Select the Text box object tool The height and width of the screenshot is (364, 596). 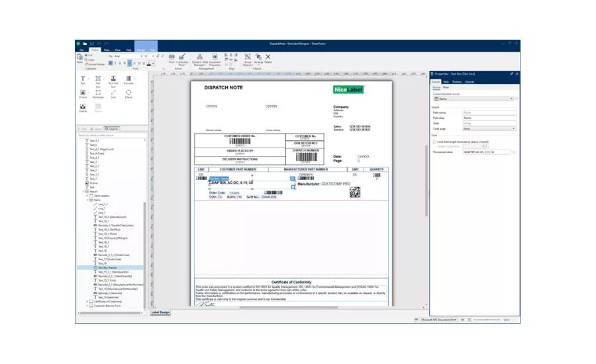[x=98, y=81]
